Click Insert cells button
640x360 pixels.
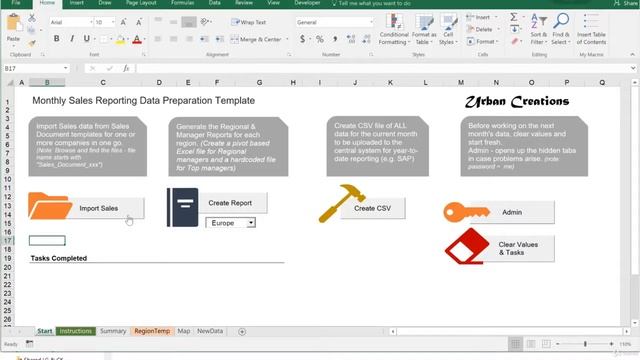[x=482, y=18]
